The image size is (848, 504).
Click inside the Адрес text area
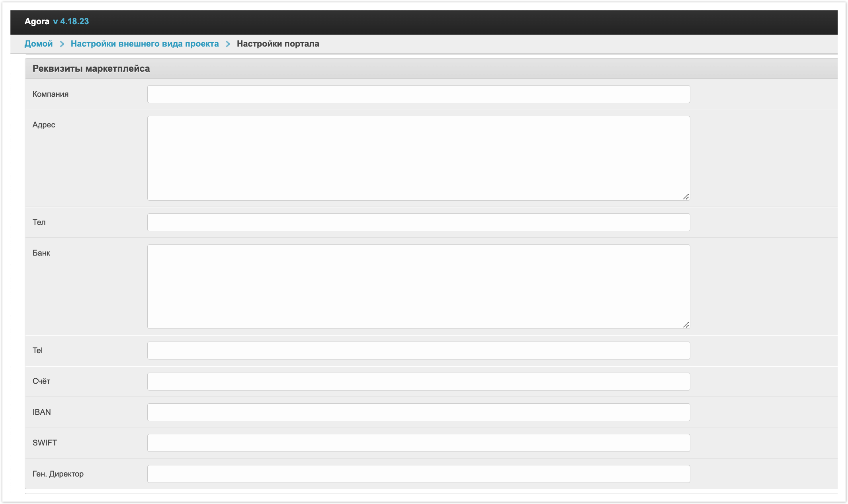pos(418,158)
